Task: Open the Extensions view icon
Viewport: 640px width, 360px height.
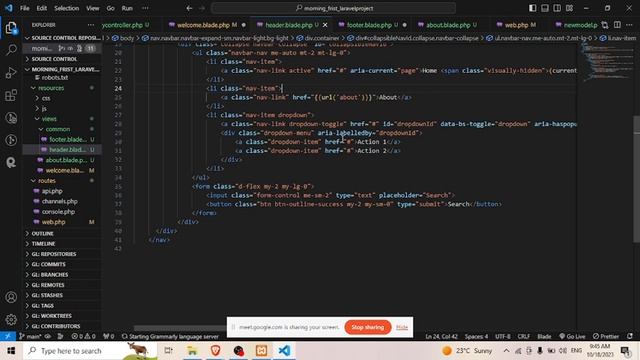Action: [x=11, y=95]
